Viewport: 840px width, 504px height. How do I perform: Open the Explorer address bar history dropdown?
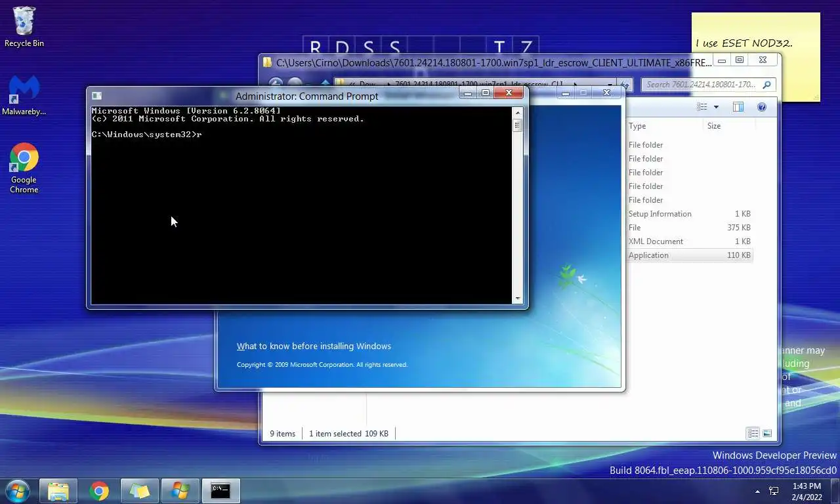tap(610, 85)
